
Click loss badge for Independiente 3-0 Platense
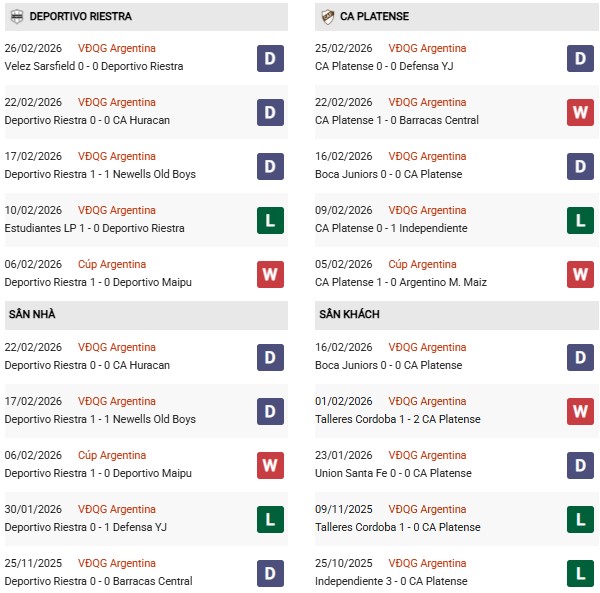pyautogui.click(x=581, y=573)
